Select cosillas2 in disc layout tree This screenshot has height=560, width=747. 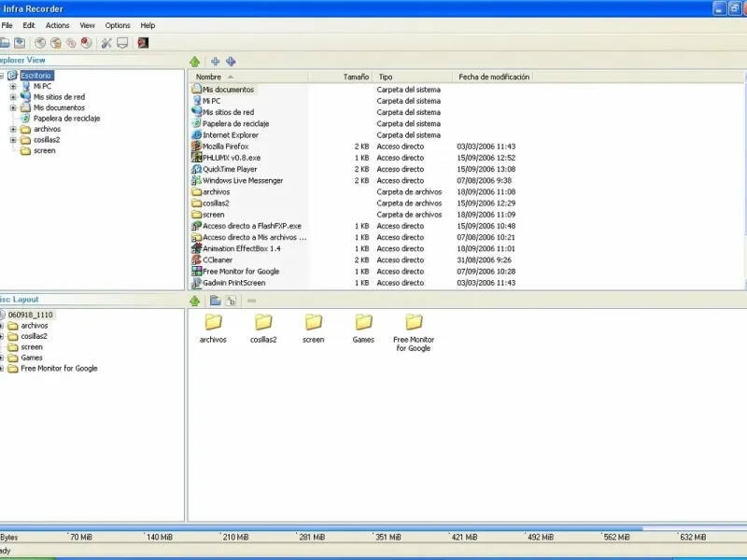tap(34, 336)
